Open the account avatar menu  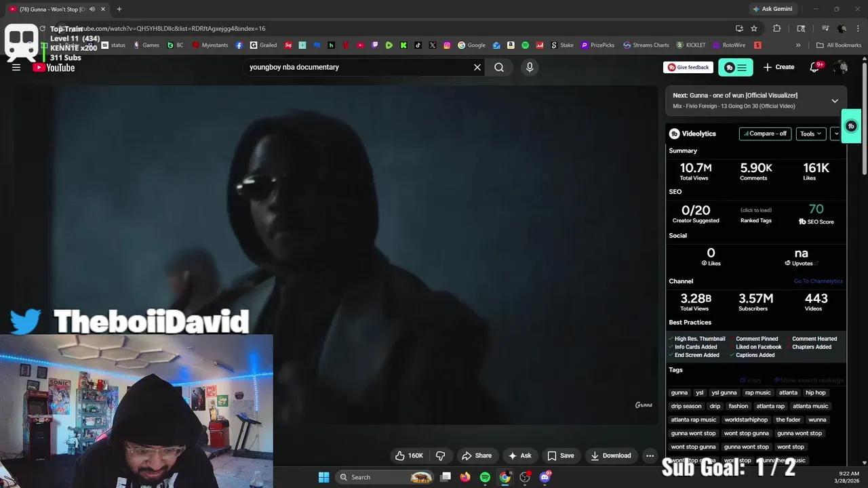pyautogui.click(x=841, y=67)
